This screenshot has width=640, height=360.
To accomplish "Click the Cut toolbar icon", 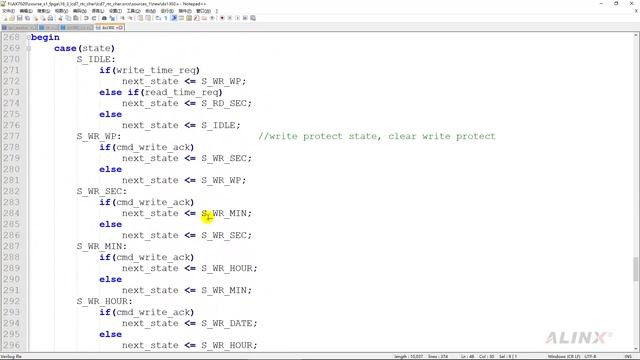I will (x=60, y=18).
